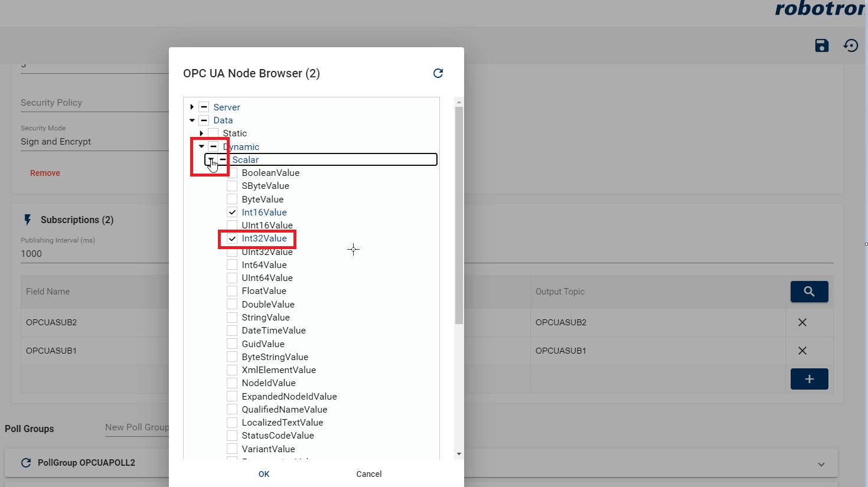Click the lightning bolt Subscriptions icon
The width and height of the screenshot is (868, 487).
tap(27, 220)
